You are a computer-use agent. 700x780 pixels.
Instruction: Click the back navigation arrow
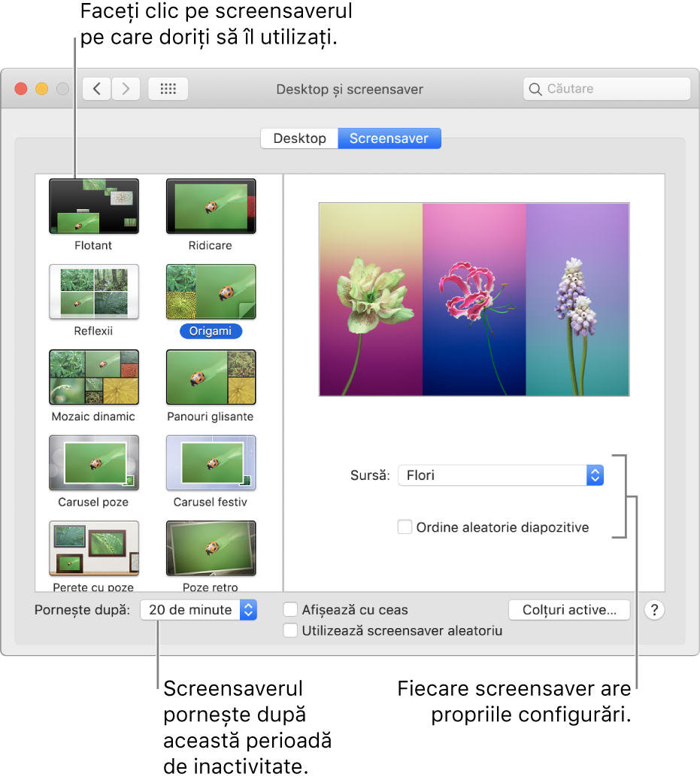[x=97, y=89]
